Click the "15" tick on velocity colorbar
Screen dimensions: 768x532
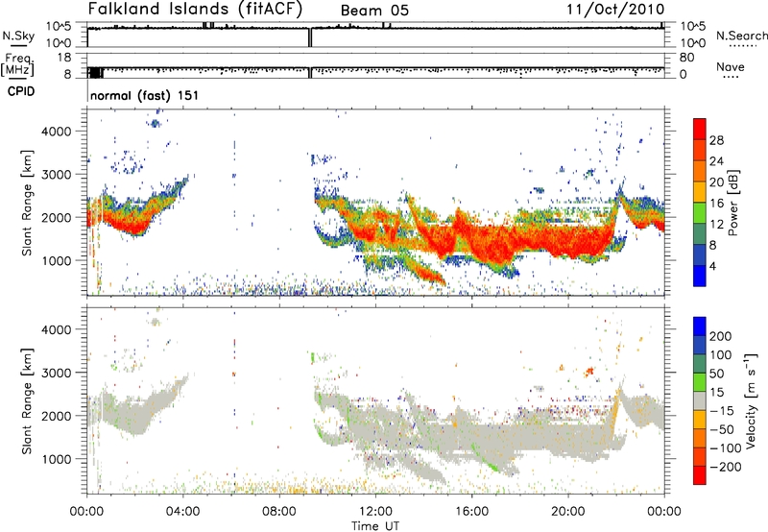click(x=716, y=393)
